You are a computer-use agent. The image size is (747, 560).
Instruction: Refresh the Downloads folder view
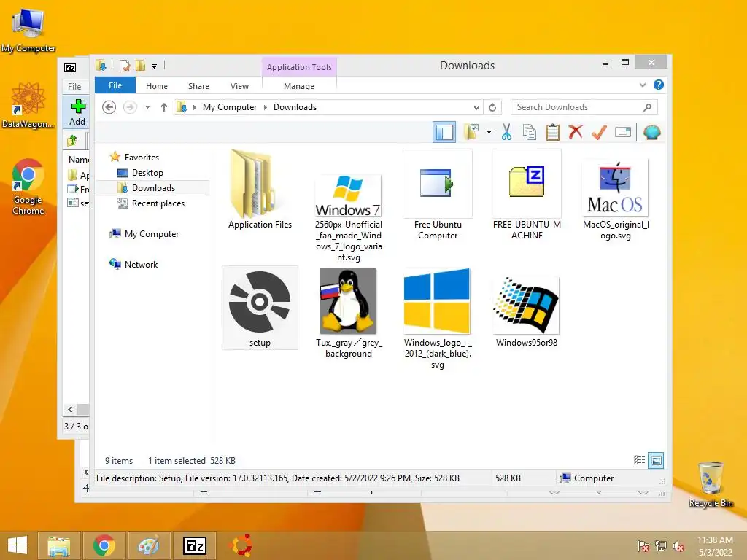click(492, 107)
